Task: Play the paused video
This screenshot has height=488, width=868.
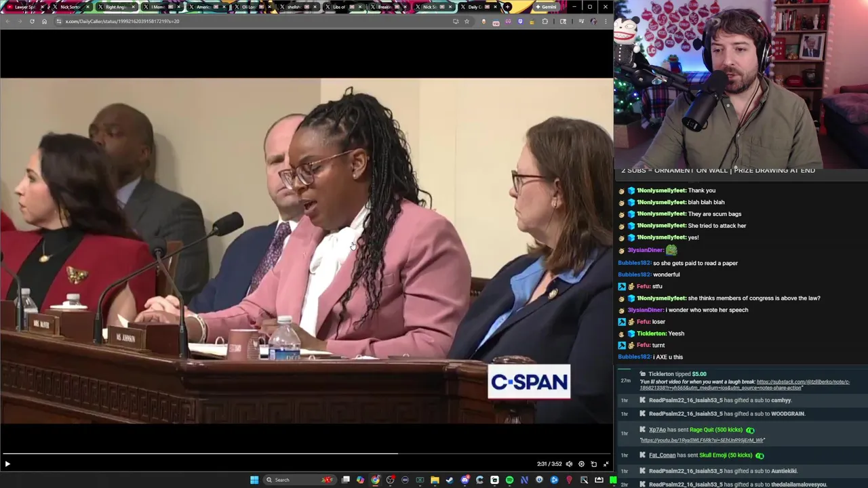Action: pos(7,464)
